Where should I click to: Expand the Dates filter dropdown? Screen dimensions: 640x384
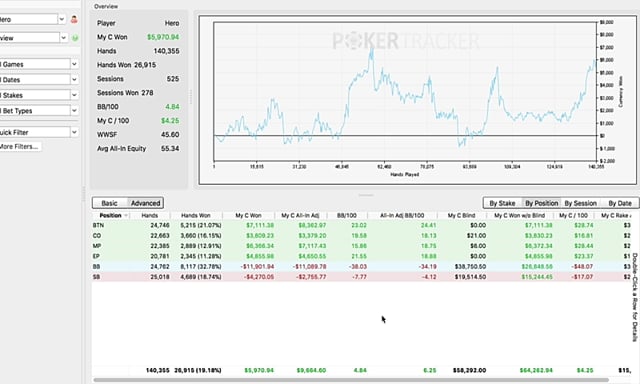tap(74, 80)
